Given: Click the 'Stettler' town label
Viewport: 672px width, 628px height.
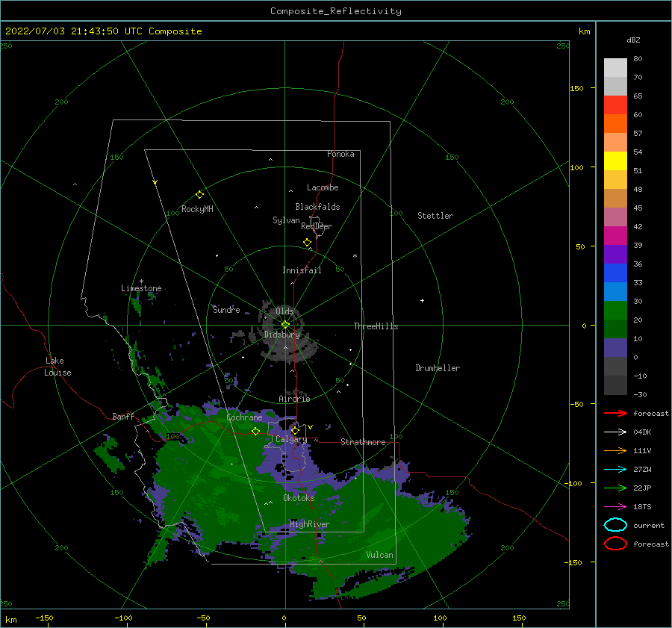Looking at the screenshot, I should [435, 216].
